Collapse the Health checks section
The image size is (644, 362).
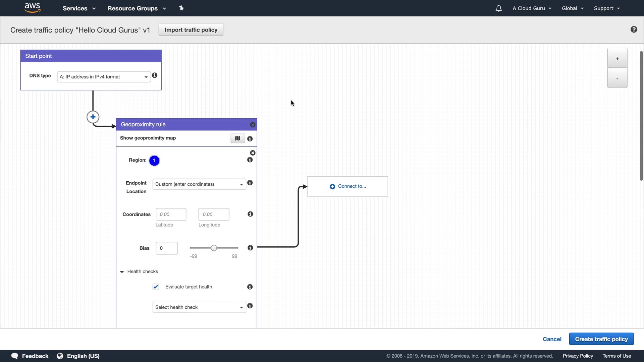click(122, 271)
